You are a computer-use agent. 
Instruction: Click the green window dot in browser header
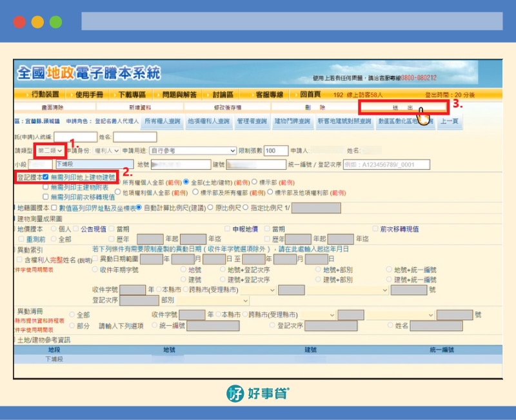(x=55, y=21)
